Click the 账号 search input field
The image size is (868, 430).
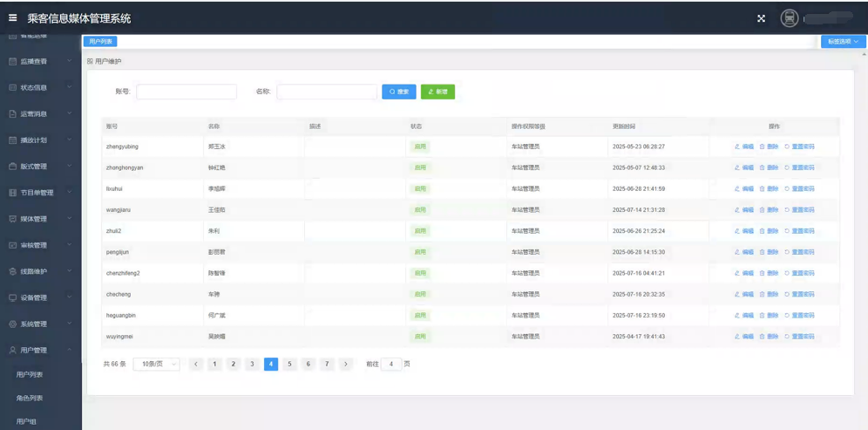tap(186, 92)
